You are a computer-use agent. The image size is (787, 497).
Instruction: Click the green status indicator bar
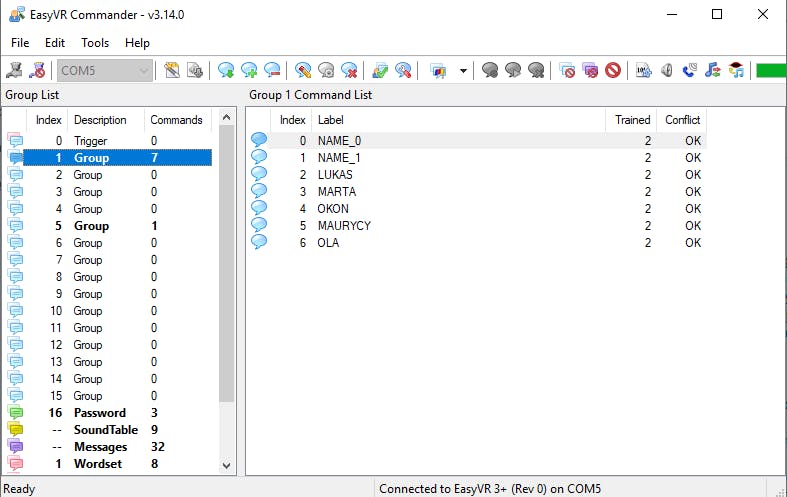(770, 70)
